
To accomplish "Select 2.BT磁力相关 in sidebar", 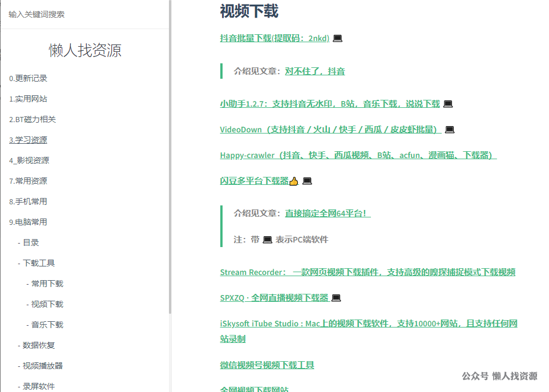I will click(32, 120).
